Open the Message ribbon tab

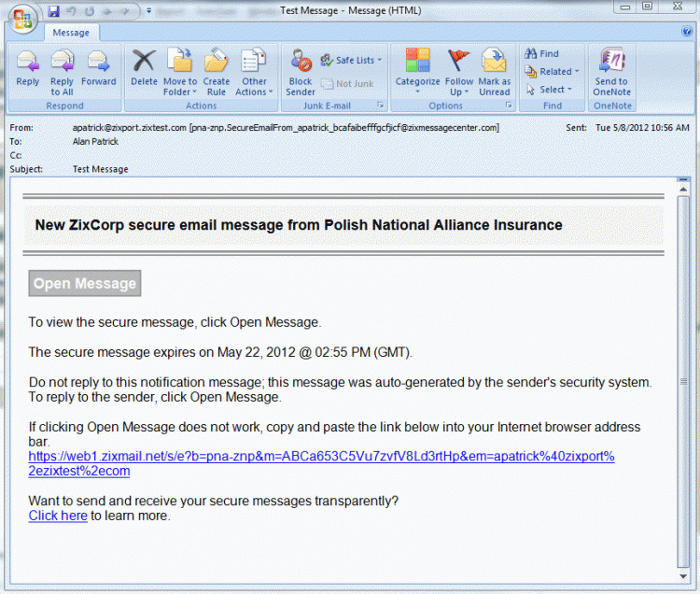point(71,33)
